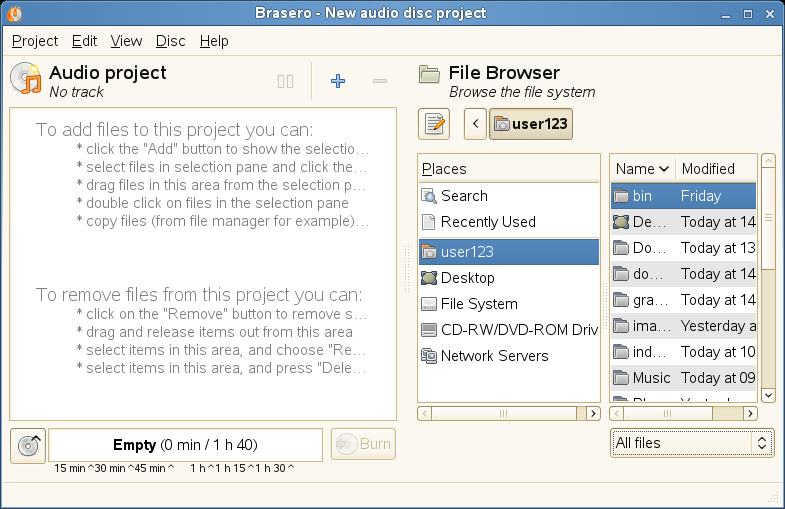Viewport: 785px width, 509px height.
Task: Open the Edit menu
Action: point(84,41)
